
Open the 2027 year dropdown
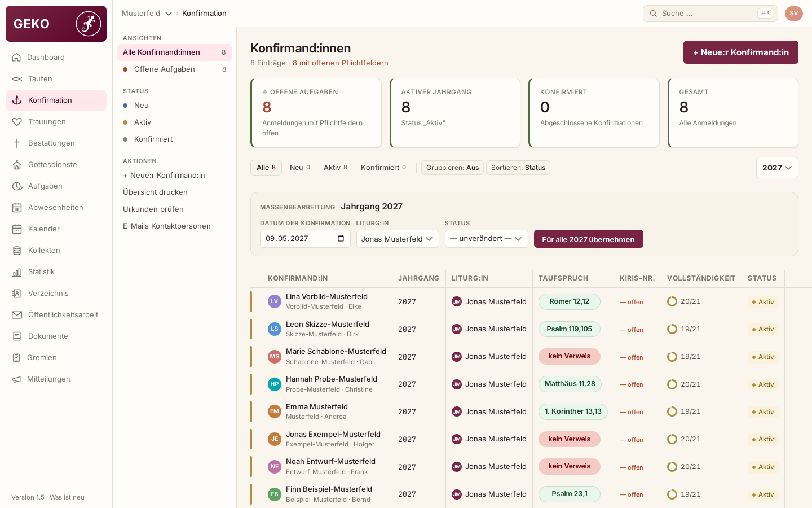777,168
